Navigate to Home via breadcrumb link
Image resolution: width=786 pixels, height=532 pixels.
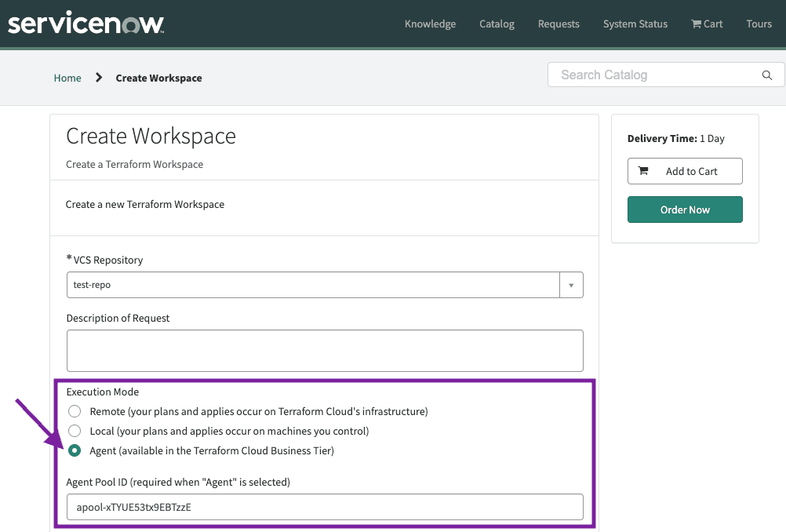click(x=67, y=78)
